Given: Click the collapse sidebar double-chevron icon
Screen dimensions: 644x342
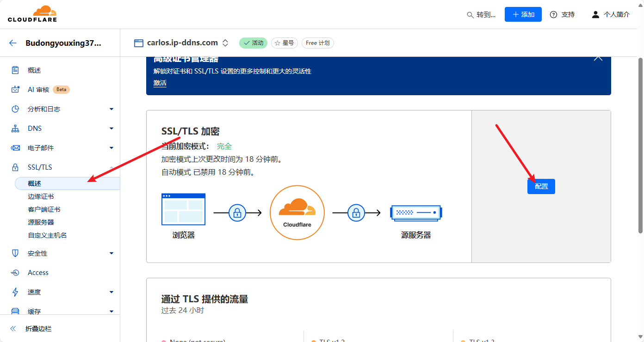Looking at the screenshot, I should click(x=13, y=329).
